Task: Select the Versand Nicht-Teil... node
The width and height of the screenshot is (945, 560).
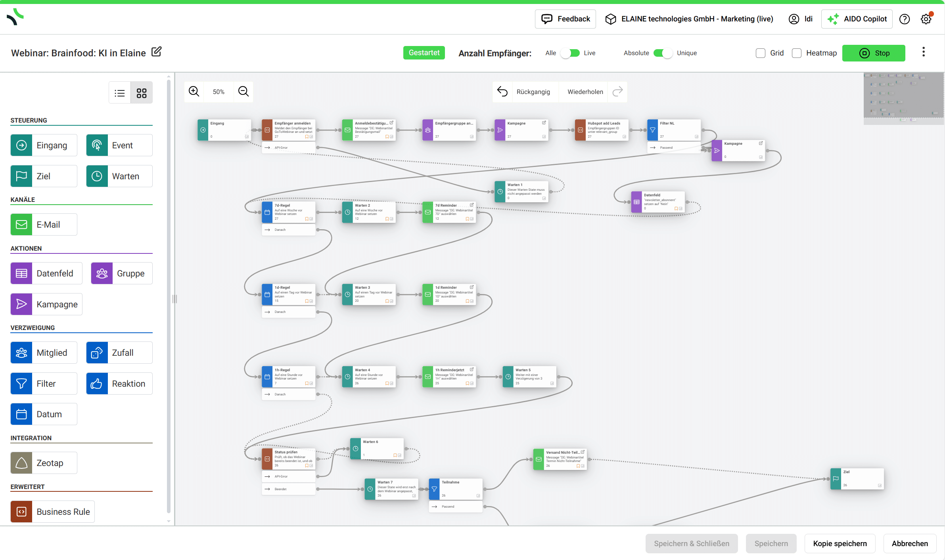Action: tap(560, 459)
